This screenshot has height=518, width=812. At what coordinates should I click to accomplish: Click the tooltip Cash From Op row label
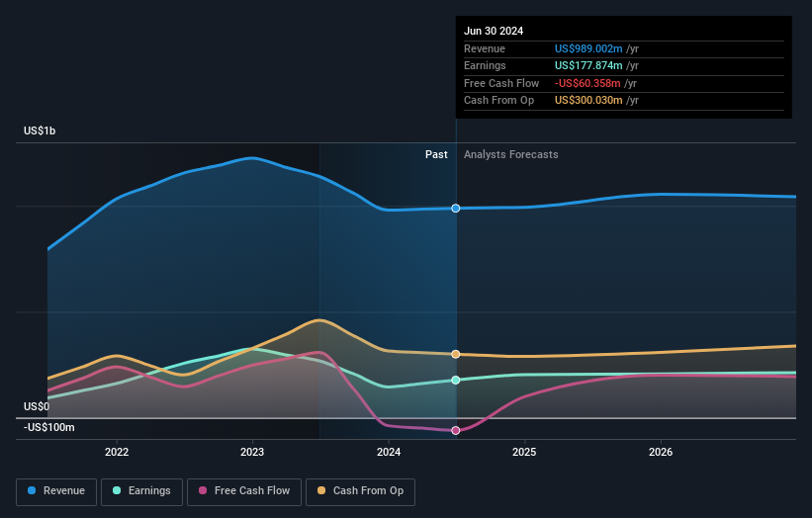tap(498, 101)
